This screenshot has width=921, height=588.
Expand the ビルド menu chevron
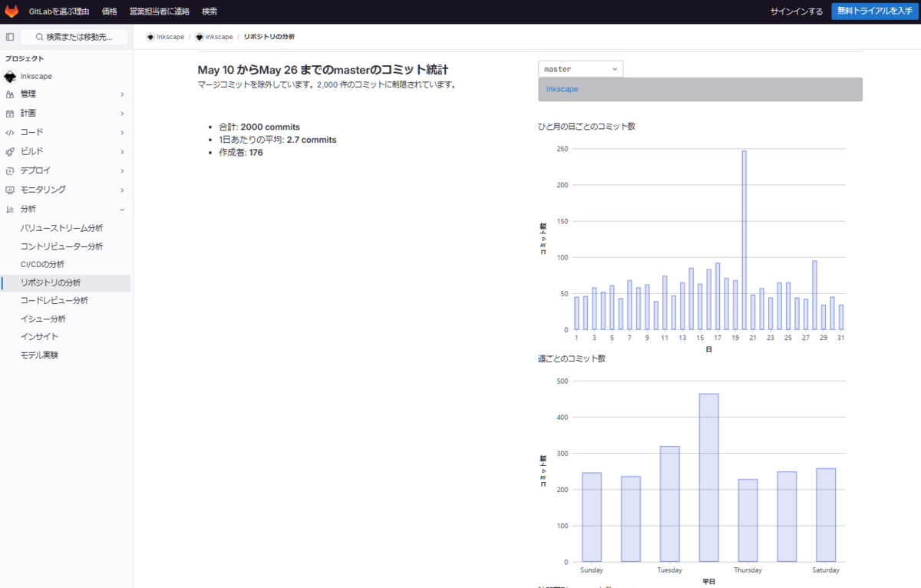pos(122,152)
